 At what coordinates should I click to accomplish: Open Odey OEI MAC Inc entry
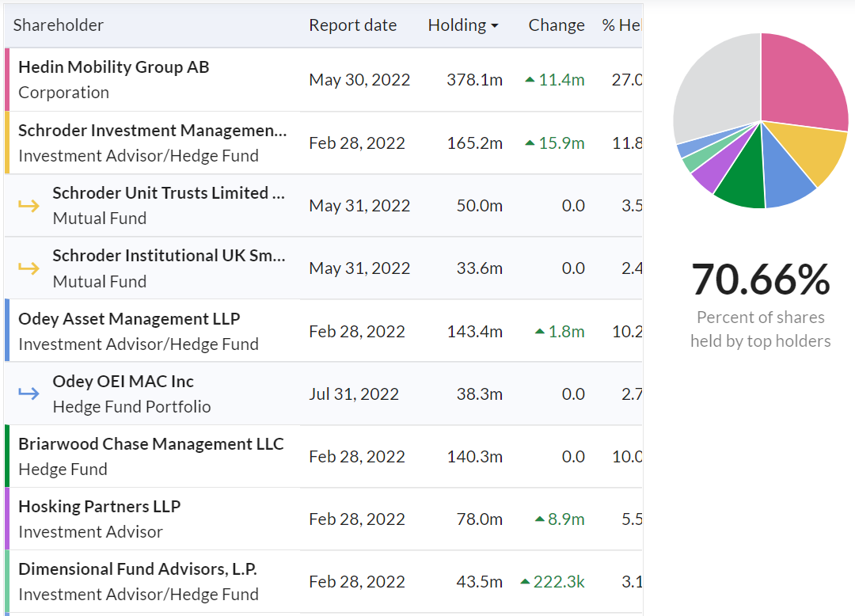click(123, 382)
